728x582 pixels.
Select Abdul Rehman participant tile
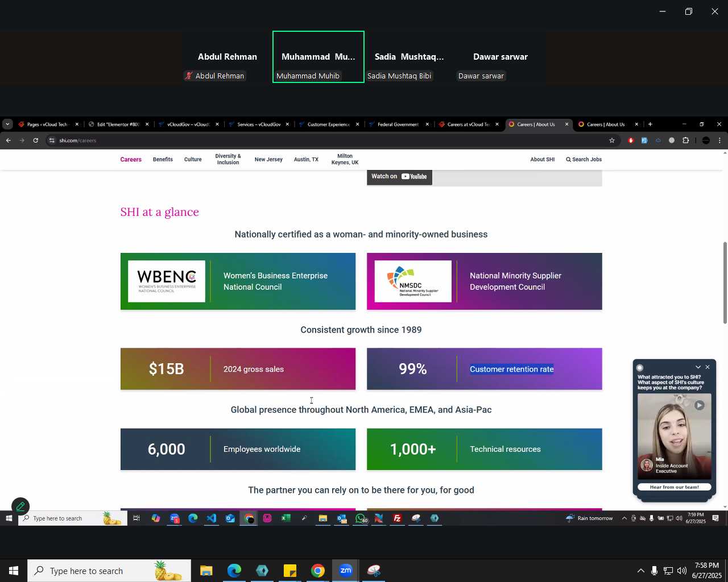[227, 57]
